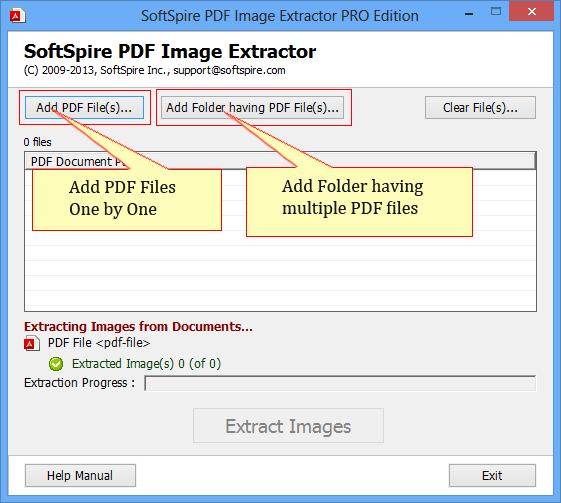The height and width of the screenshot is (503, 561).
Task: Click the Extracted Image(s) 0 (of 0) status text
Action: pyautogui.click(x=146, y=364)
